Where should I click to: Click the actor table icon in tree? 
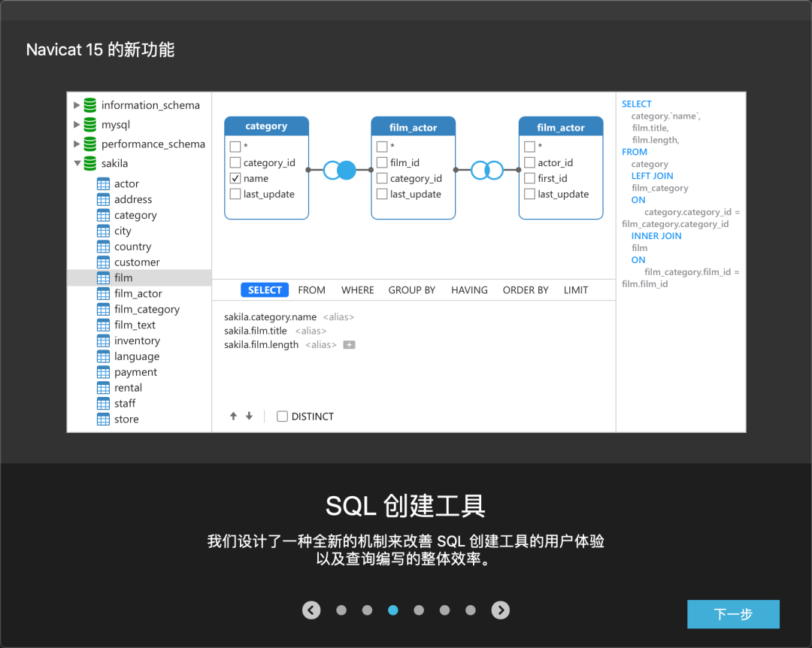pyautogui.click(x=104, y=184)
